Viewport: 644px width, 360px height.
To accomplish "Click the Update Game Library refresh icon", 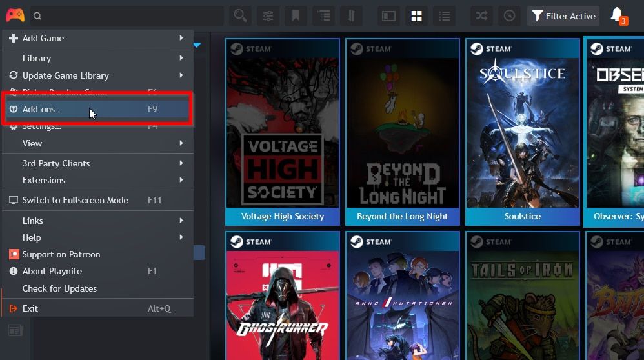I will click(13, 75).
